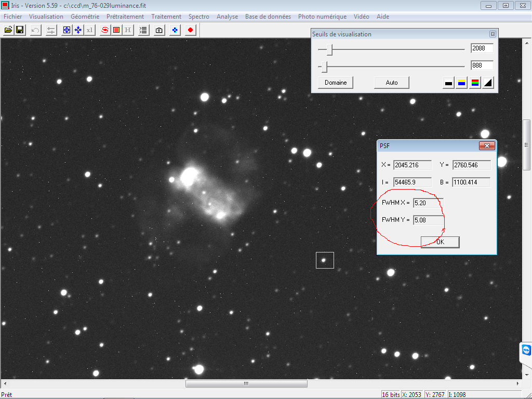Viewport: 532px width, 399px height.
Task: Click the horizontal scrollbar right arrow
Action: click(518, 383)
